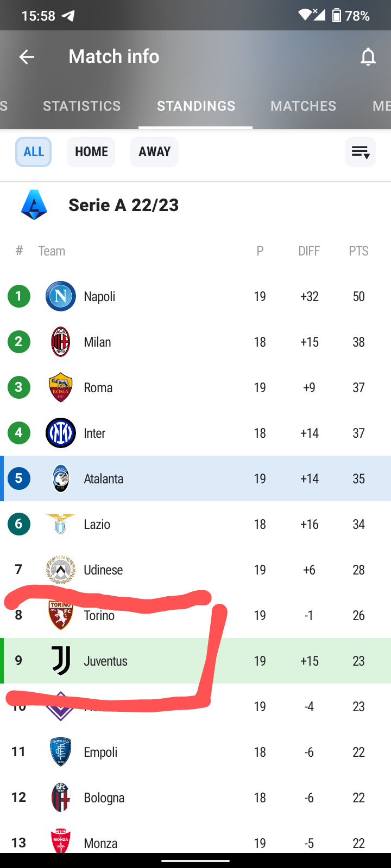
Task: Switch to the MATCHES tab
Action: click(x=304, y=106)
